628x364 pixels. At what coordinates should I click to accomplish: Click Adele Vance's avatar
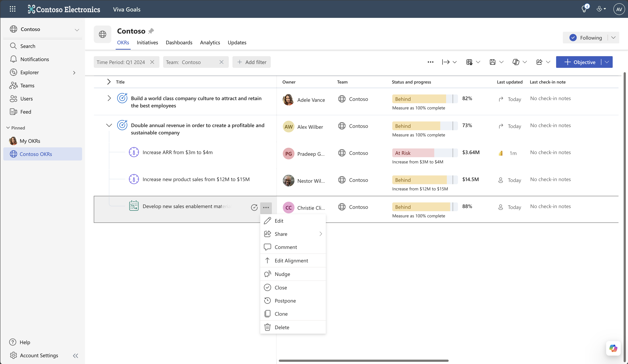pos(288,100)
